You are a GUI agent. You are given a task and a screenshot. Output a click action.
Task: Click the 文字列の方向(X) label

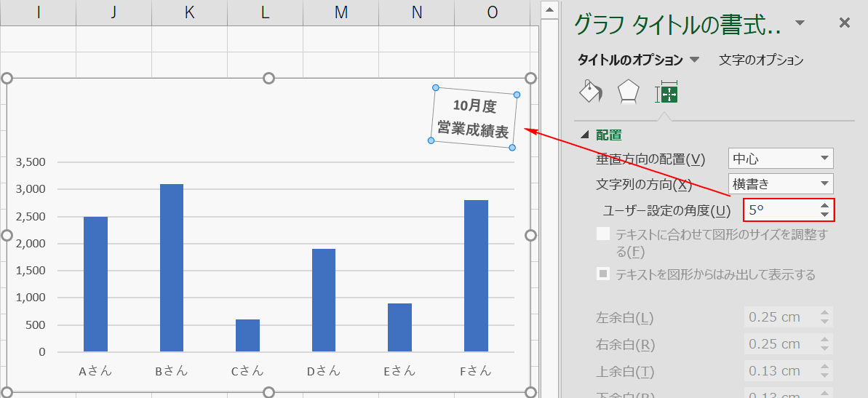[644, 184]
